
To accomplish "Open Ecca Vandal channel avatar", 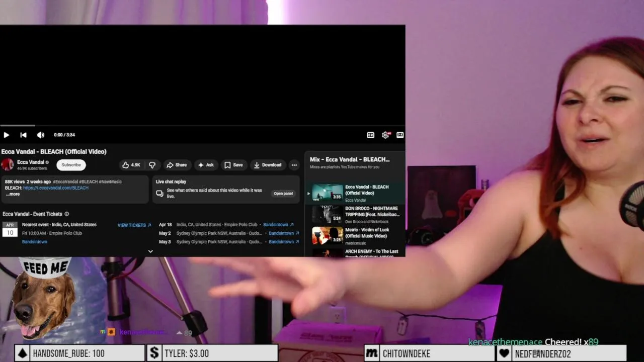I will 8,164.
